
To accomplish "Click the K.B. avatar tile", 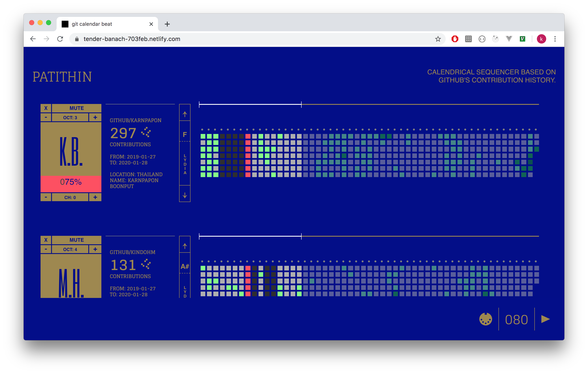I will (71, 149).
